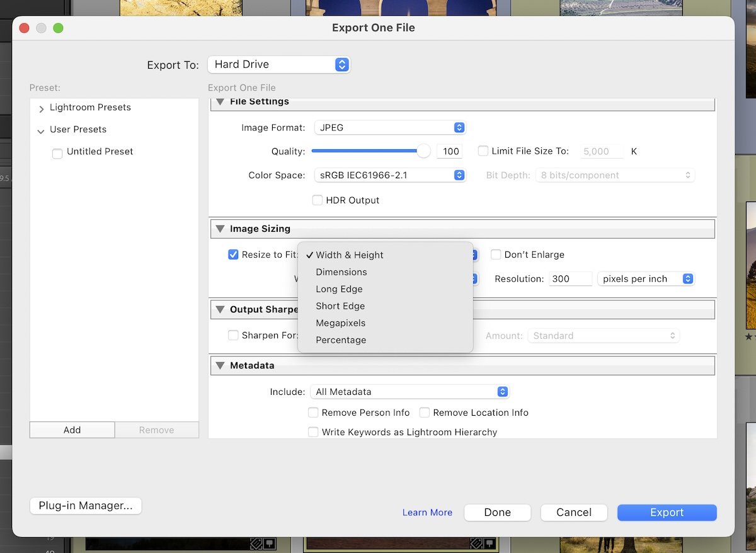The image size is (756, 553).
Task: Open the Color Space dropdown
Action: coord(389,175)
